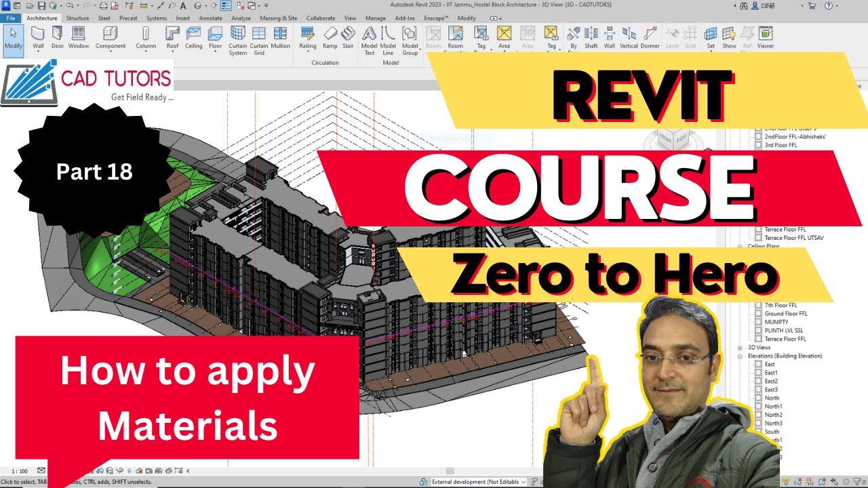Open the Railing dropdown arrow
868x488 pixels.
point(308,52)
